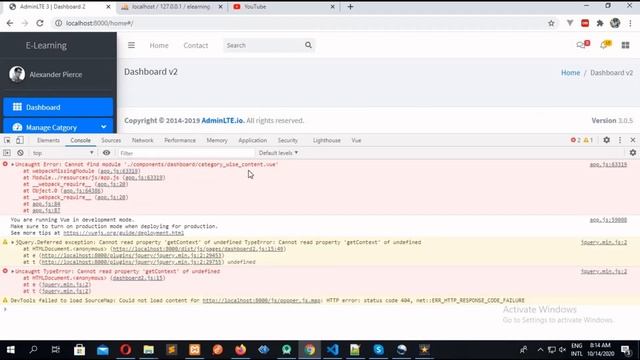Open the grid control sidebar icon

click(x=625, y=45)
